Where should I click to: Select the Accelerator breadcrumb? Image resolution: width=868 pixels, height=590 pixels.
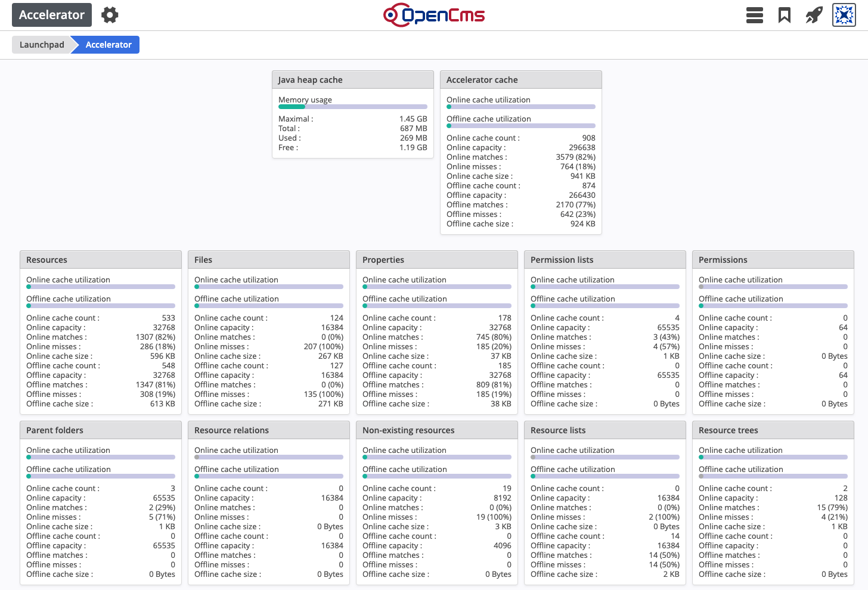108,45
